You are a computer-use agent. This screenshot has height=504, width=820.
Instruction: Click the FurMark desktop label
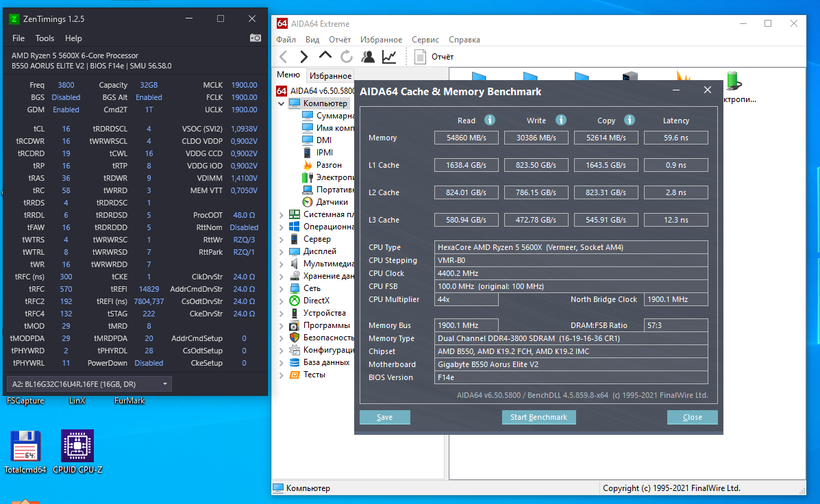(129, 401)
